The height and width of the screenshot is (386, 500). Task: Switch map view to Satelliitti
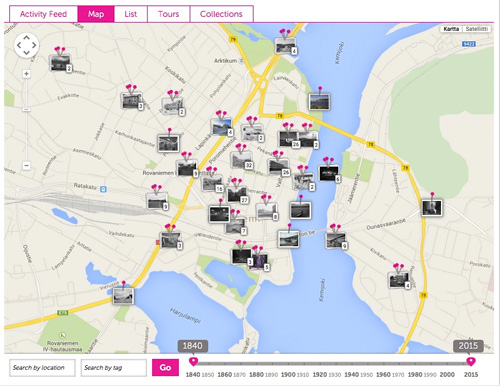477,29
